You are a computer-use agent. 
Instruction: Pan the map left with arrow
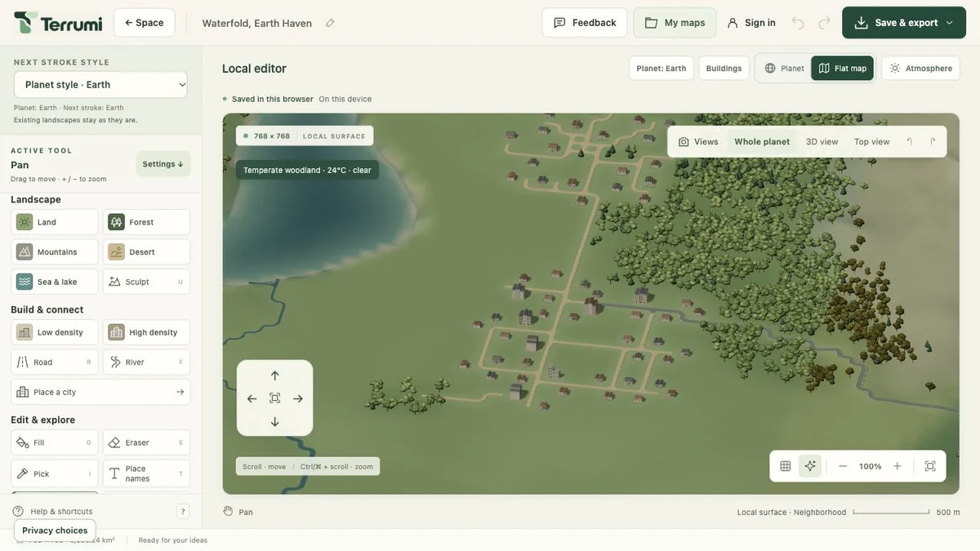[x=252, y=398]
